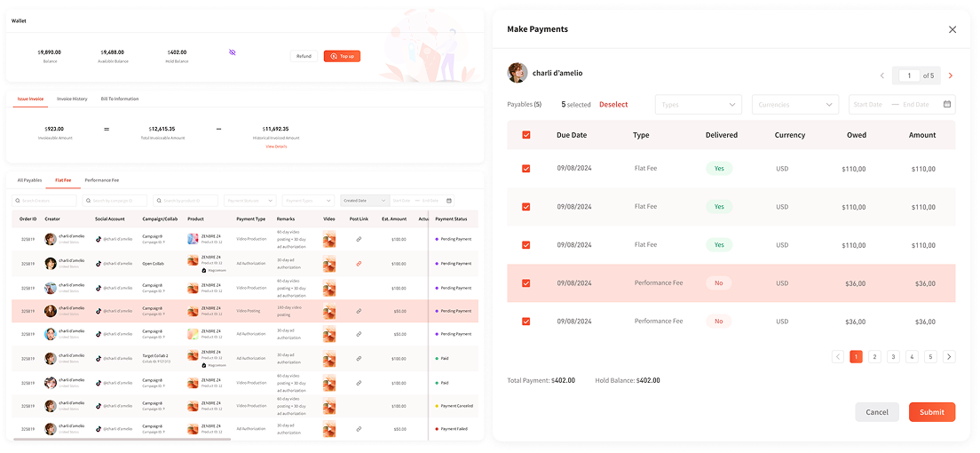
Task: Click the red post link icon
Action: coord(359,264)
